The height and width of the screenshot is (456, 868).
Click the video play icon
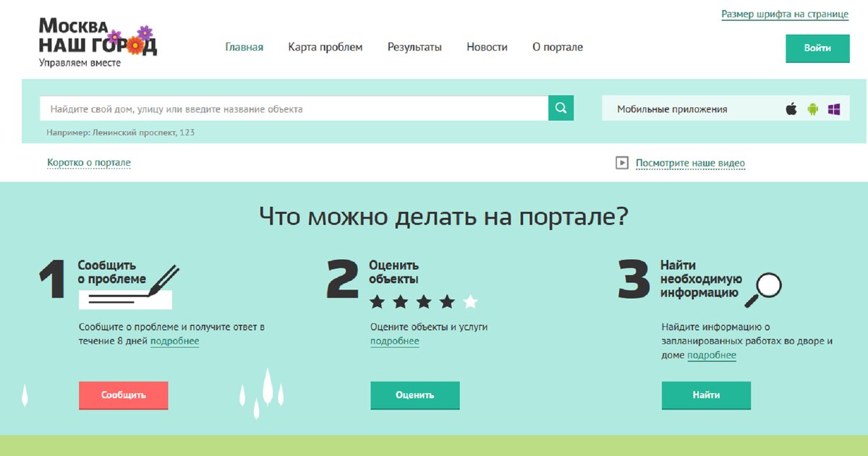[x=621, y=163]
